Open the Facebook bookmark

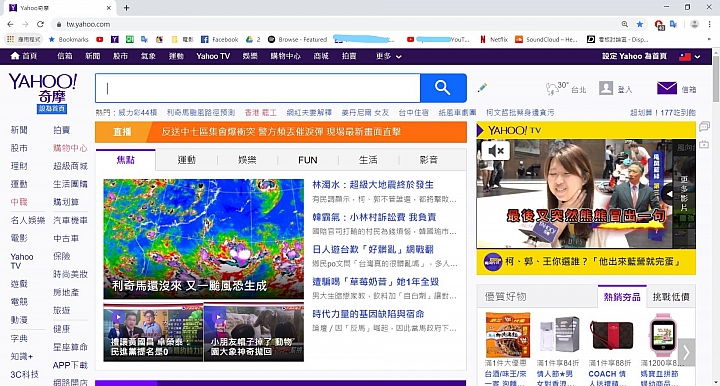[220, 39]
